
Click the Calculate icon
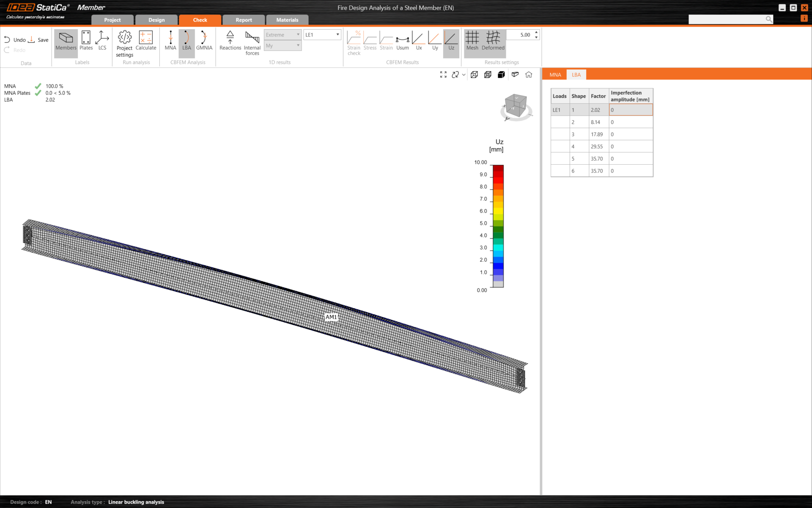click(x=146, y=41)
